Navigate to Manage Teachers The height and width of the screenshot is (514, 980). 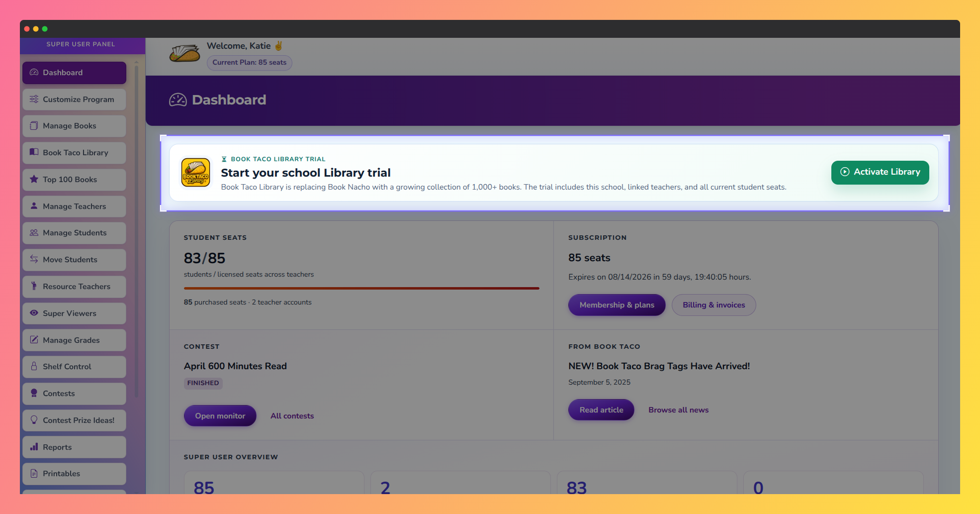74,206
